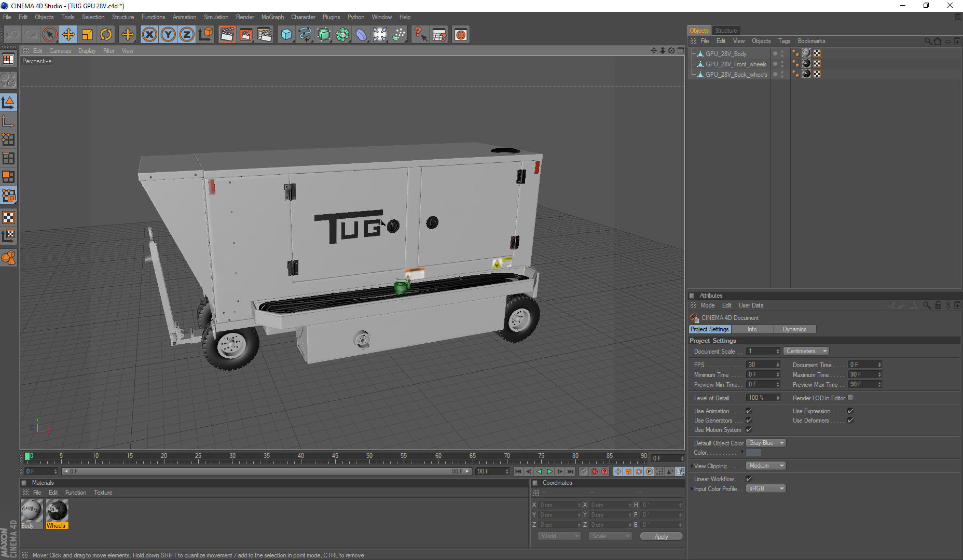Play animation backwards
The height and width of the screenshot is (560, 963).
click(540, 471)
